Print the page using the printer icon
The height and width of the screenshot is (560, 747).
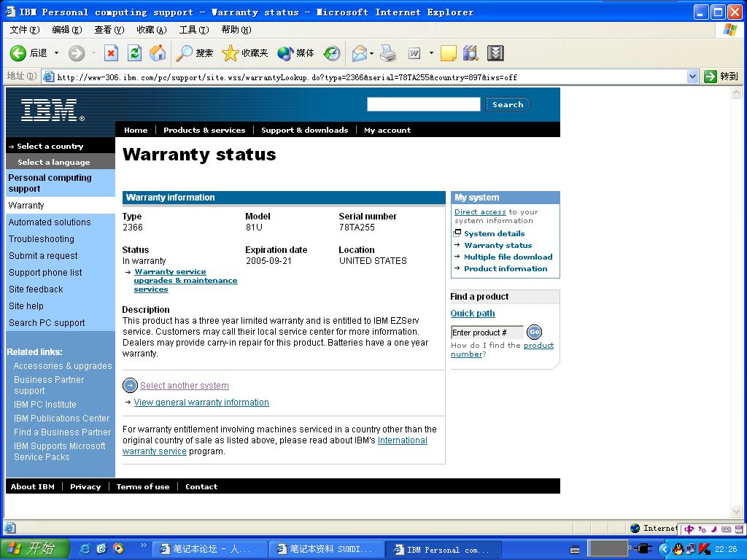388,52
